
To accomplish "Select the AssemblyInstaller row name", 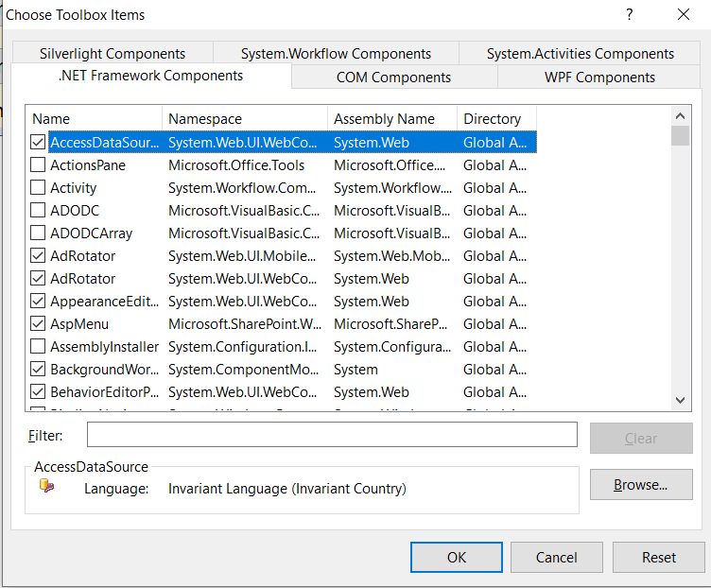I will (104, 346).
